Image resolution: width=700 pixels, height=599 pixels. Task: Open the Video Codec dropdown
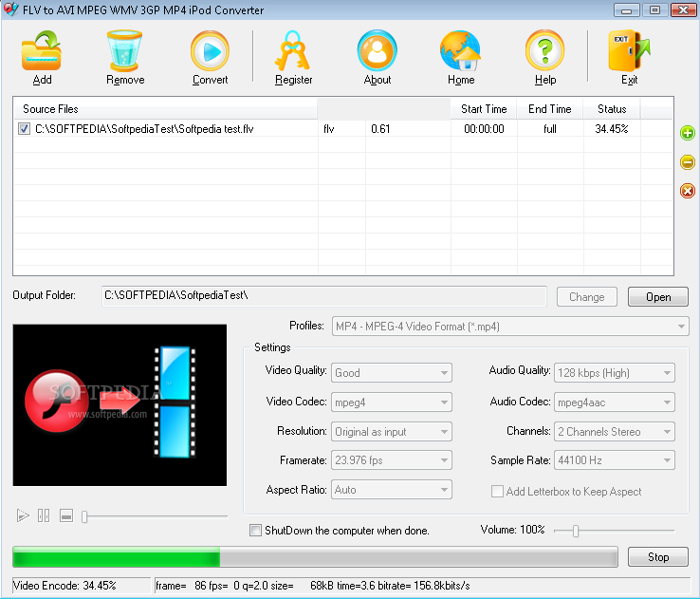point(392,402)
